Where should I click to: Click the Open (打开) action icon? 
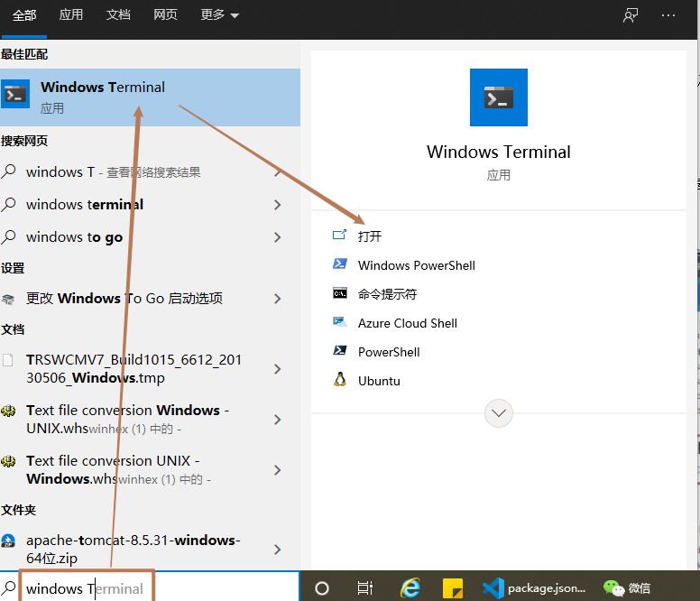click(x=340, y=235)
